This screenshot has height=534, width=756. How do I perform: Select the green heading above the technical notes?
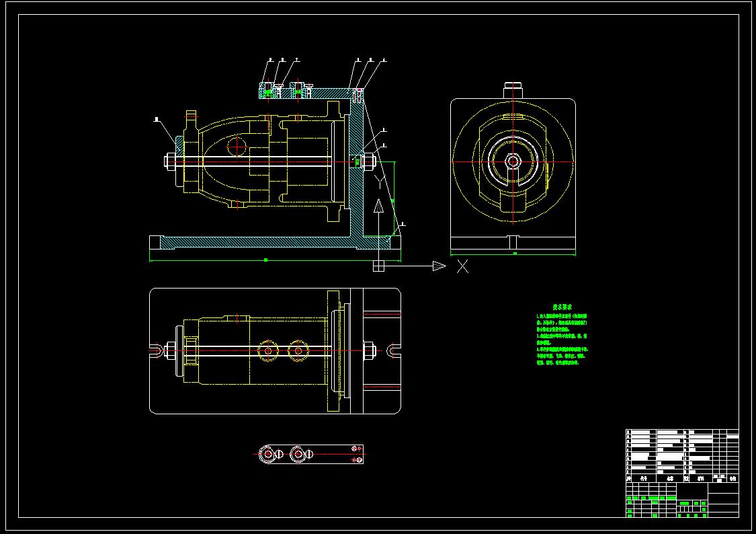click(x=562, y=307)
